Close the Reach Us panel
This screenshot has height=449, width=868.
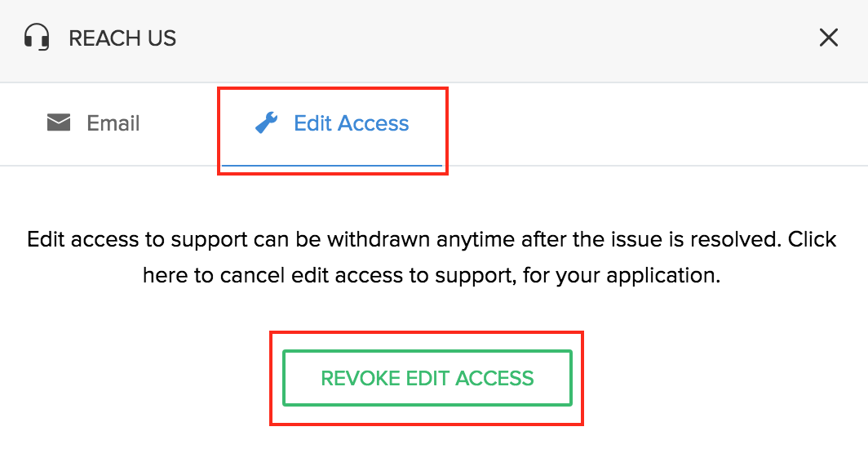pyautogui.click(x=828, y=38)
